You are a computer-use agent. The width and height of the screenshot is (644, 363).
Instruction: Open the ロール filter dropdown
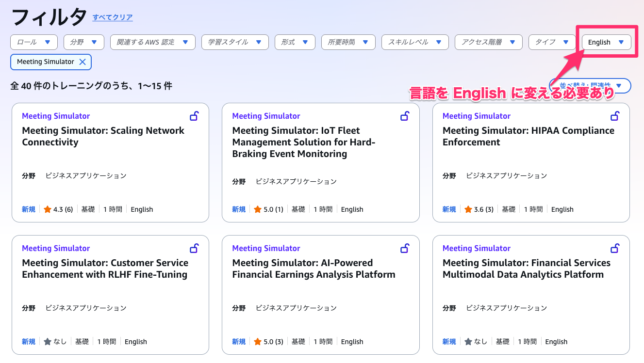tap(34, 42)
